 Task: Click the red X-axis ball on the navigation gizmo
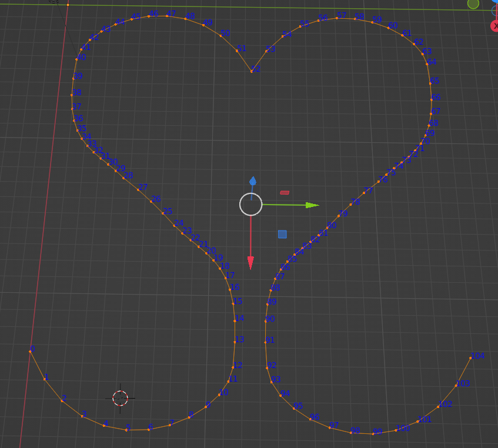[496, 26]
